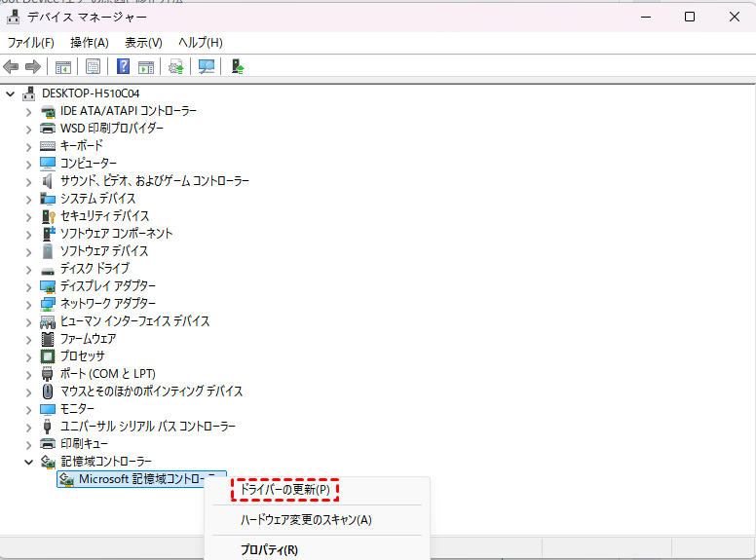Open プロパティ(R) from the context menu
The width and height of the screenshot is (756, 560).
click(x=269, y=549)
